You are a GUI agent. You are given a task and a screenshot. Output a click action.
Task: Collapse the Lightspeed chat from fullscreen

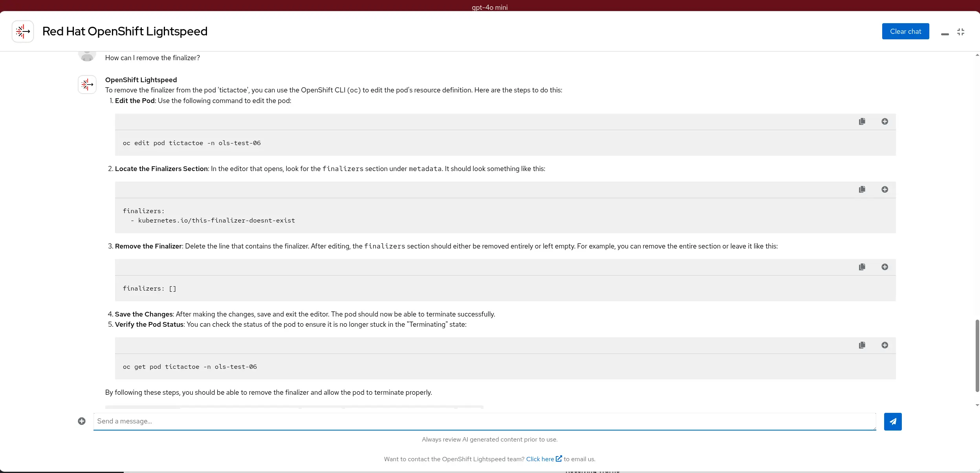tap(961, 32)
